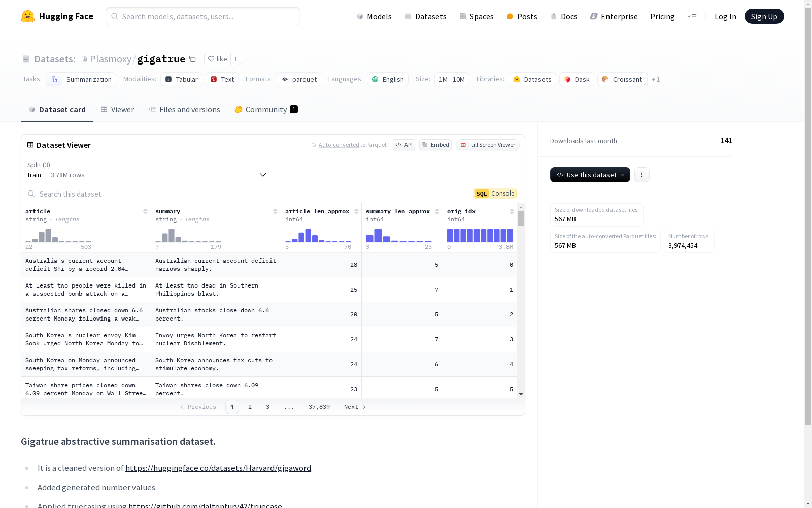The width and height of the screenshot is (812, 508).
Task: Sort by summary_len_approx column
Action: pos(437,211)
